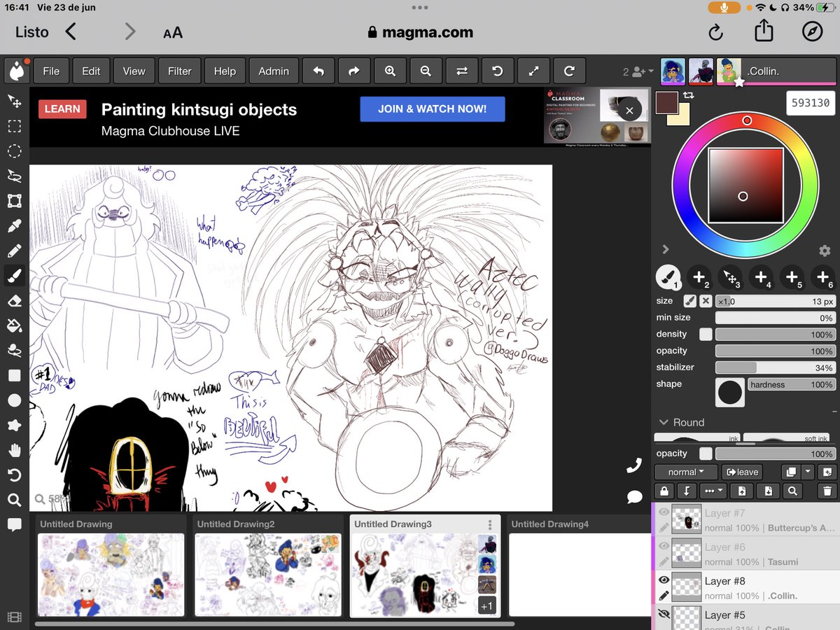This screenshot has width=840, height=630.
Task: Select the rectangular selection tool
Action: click(x=14, y=127)
